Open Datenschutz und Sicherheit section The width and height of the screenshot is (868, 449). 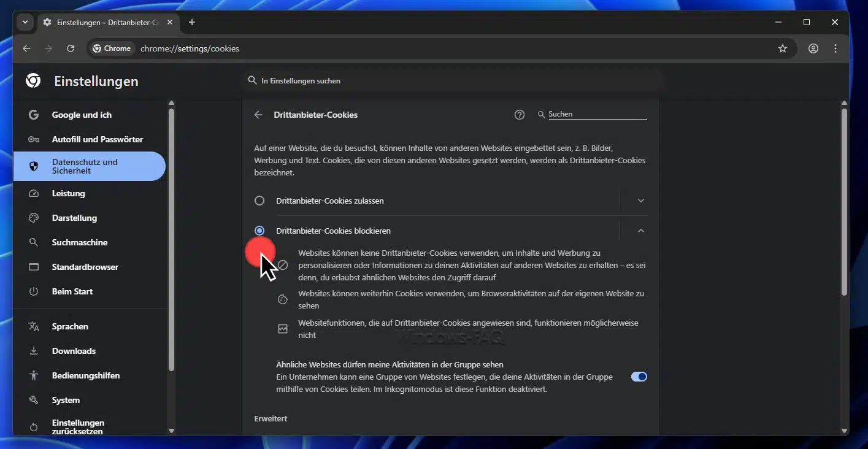point(89,166)
